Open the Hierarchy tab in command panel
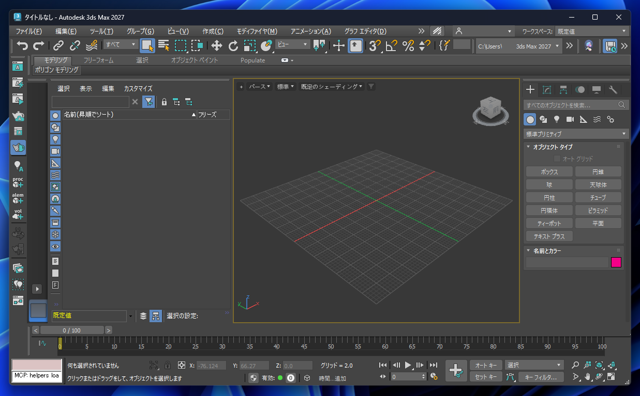This screenshot has width=640, height=396. click(563, 90)
